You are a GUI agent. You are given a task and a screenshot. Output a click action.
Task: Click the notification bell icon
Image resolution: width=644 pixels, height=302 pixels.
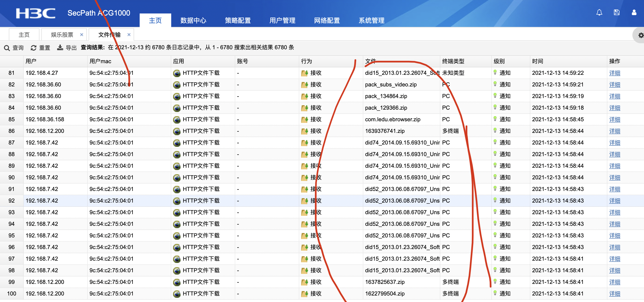(599, 13)
